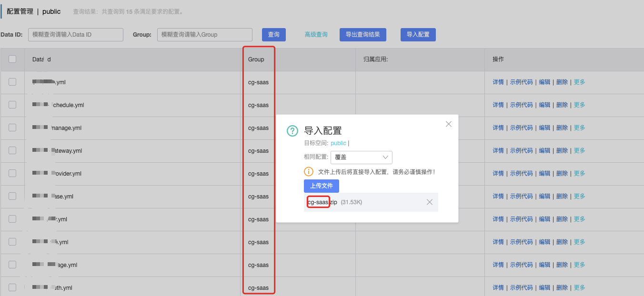The image size is (644, 296).
Task: Click 删除 on the gateway.yml row
Action: 562,150
